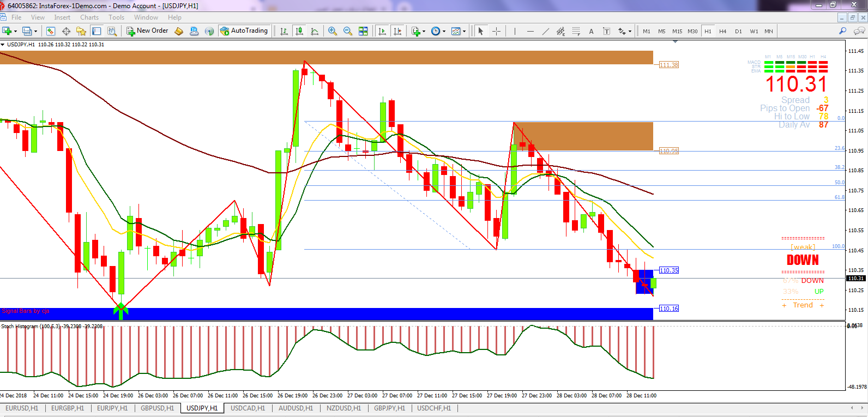
Task: Expand the Templates dropdown arrow
Action: click(x=464, y=31)
